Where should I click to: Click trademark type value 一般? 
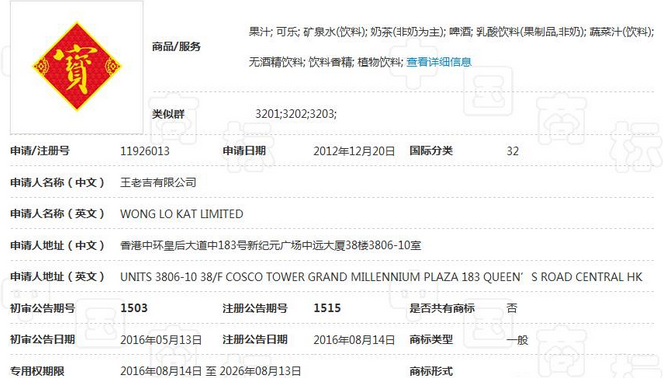pos(518,340)
